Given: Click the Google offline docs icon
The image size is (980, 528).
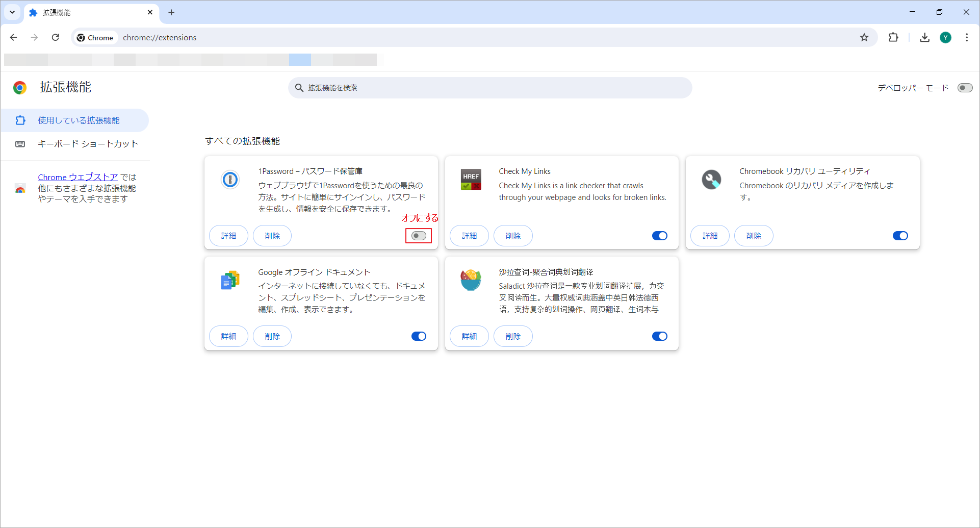Looking at the screenshot, I should (x=230, y=280).
